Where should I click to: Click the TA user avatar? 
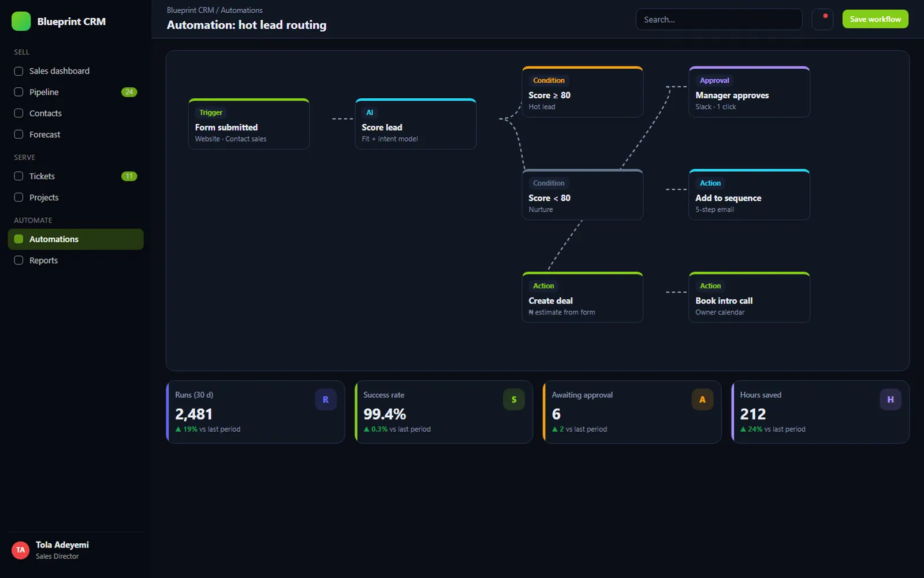pos(21,550)
